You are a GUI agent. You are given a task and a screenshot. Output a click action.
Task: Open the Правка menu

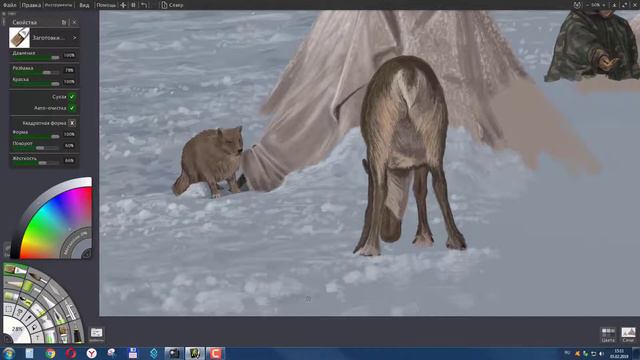31,5
